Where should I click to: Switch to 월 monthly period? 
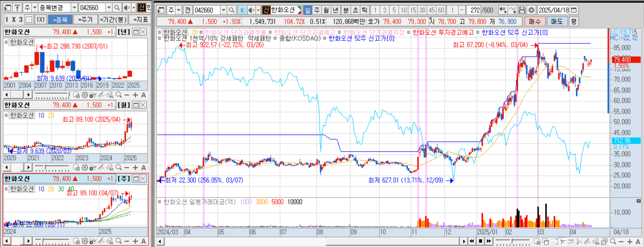326,10
